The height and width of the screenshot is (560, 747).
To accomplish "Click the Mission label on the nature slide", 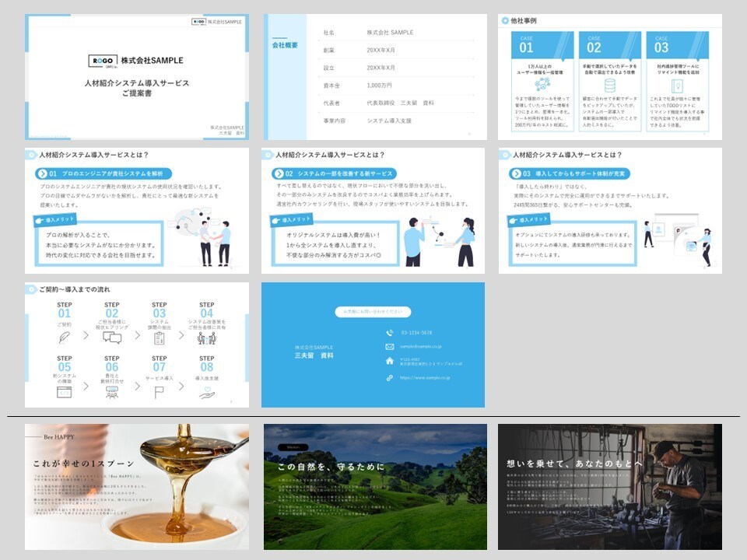I will [x=293, y=448].
